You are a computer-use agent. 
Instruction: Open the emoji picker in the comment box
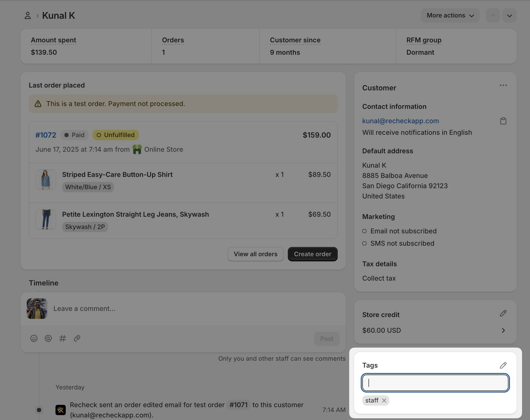click(34, 338)
